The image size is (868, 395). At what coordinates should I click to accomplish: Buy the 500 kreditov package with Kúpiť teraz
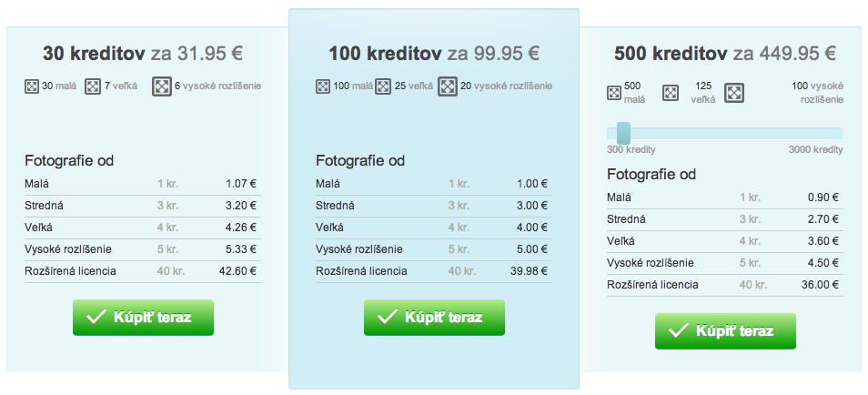pos(725,331)
